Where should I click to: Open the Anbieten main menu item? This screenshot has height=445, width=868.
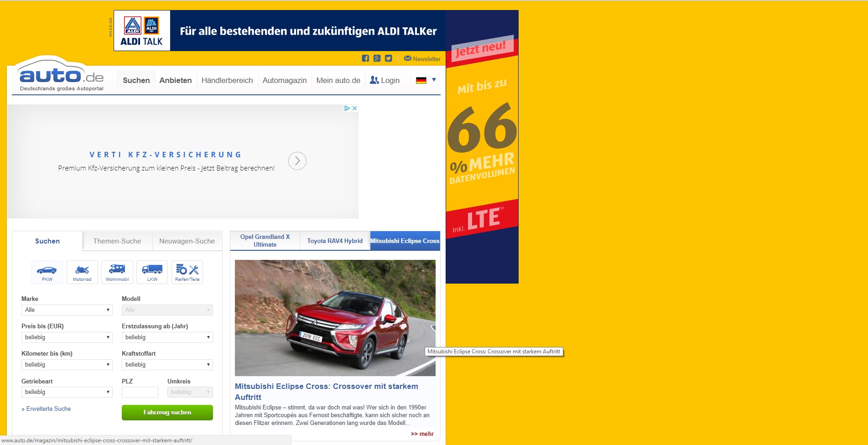click(x=176, y=80)
